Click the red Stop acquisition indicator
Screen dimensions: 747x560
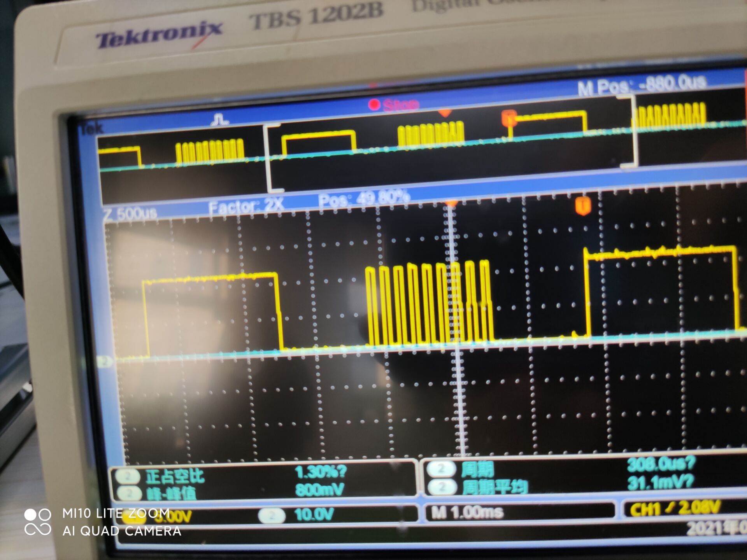(394, 105)
